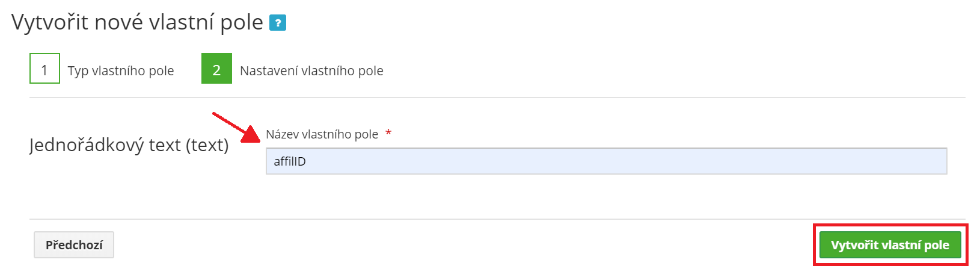Focus the 'Název vlastního pole' input field
This screenshot has width=980, height=280.
[606, 161]
